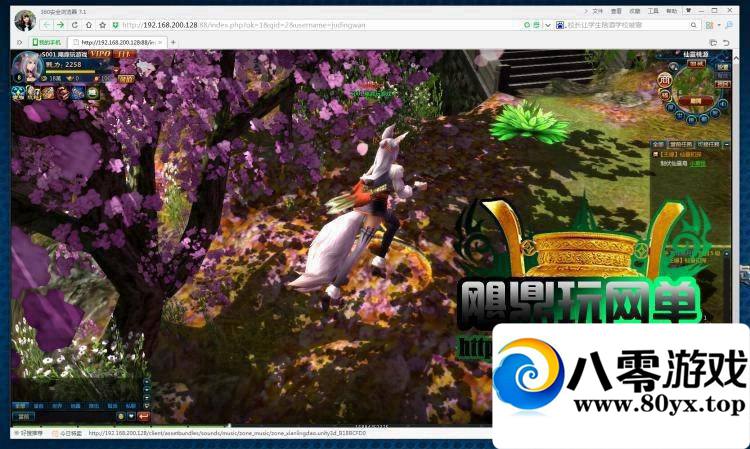Open the colorful extensions grid icon
The height and width of the screenshot is (449, 750).
click(710, 25)
